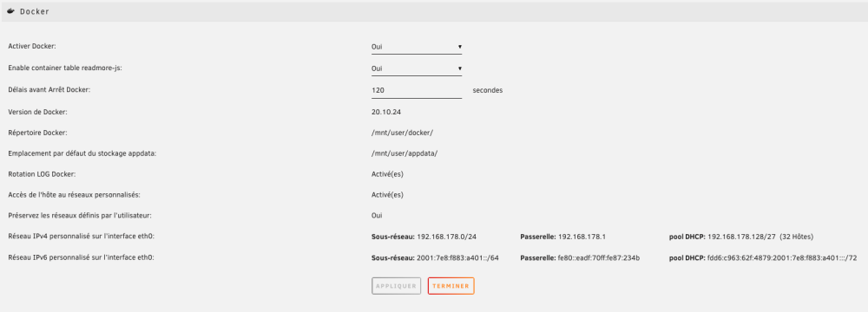Click the Docker whale icon in header
The height and width of the screenshot is (312, 868).
[11, 11]
